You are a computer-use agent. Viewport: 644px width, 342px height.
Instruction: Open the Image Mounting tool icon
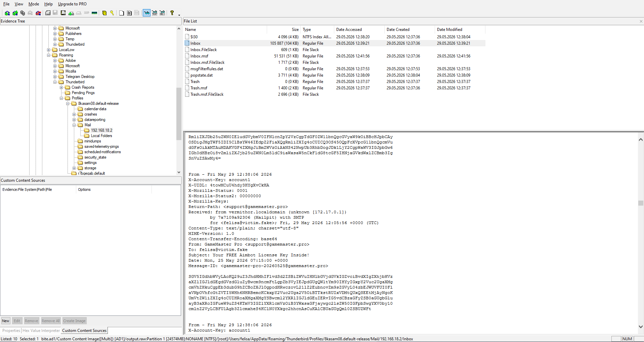[x=23, y=13]
